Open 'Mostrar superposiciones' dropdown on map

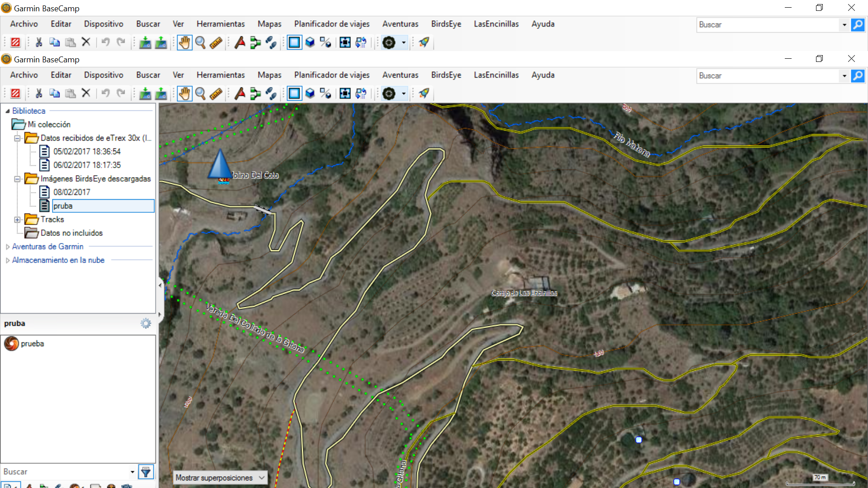click(220, 478)
